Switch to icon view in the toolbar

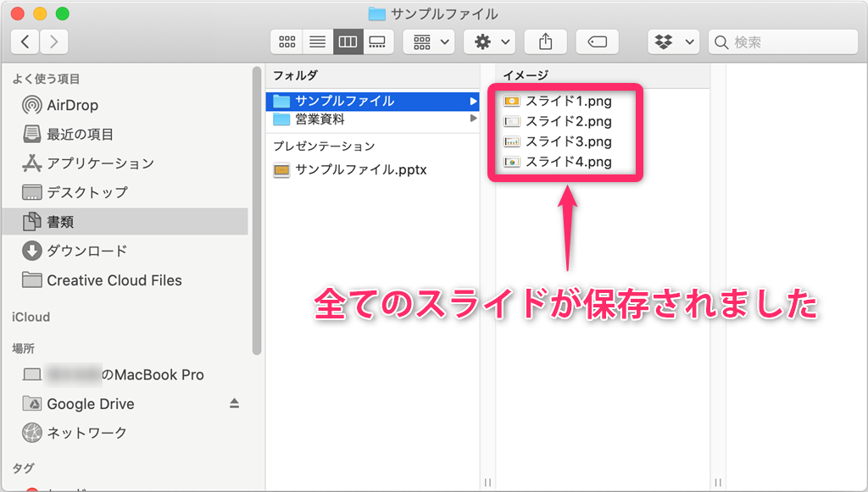(x=287, y=41)
